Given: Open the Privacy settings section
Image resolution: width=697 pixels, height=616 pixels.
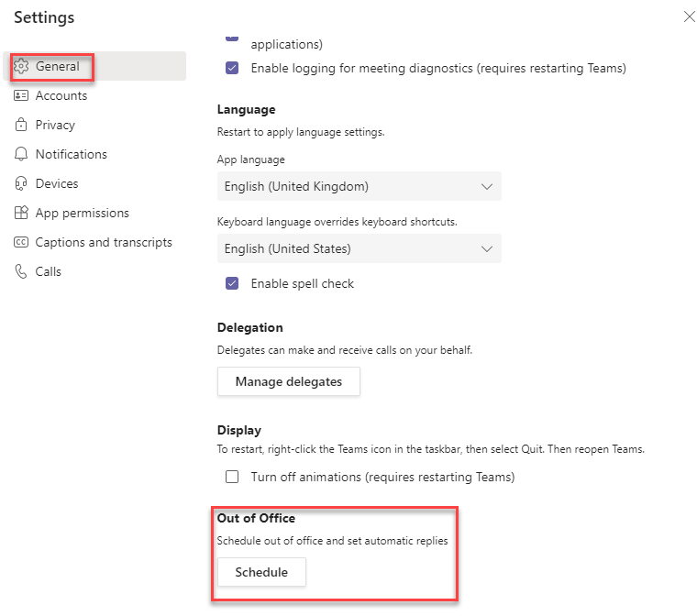Looking at the screenshot, I should (55, 125).
